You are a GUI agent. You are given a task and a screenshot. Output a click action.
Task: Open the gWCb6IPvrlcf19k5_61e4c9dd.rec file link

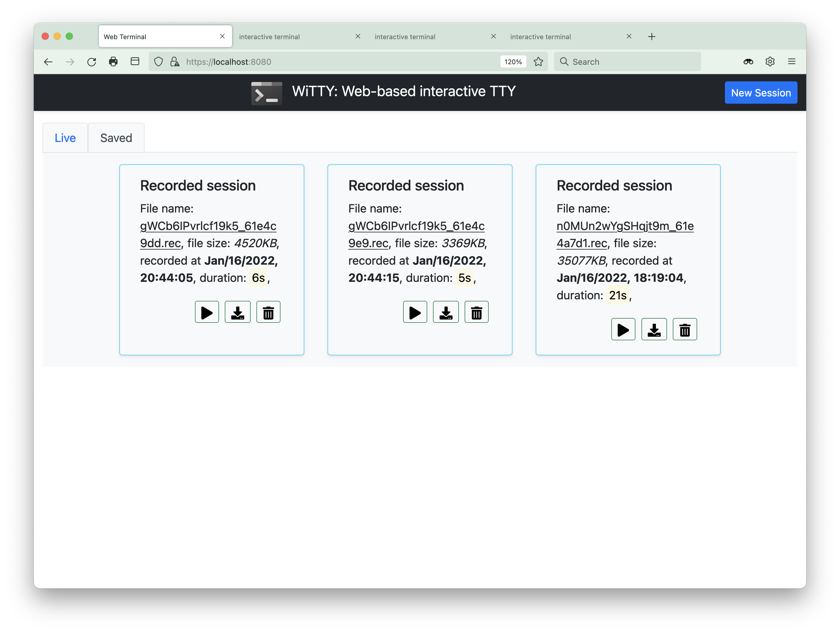click(208, 226)
